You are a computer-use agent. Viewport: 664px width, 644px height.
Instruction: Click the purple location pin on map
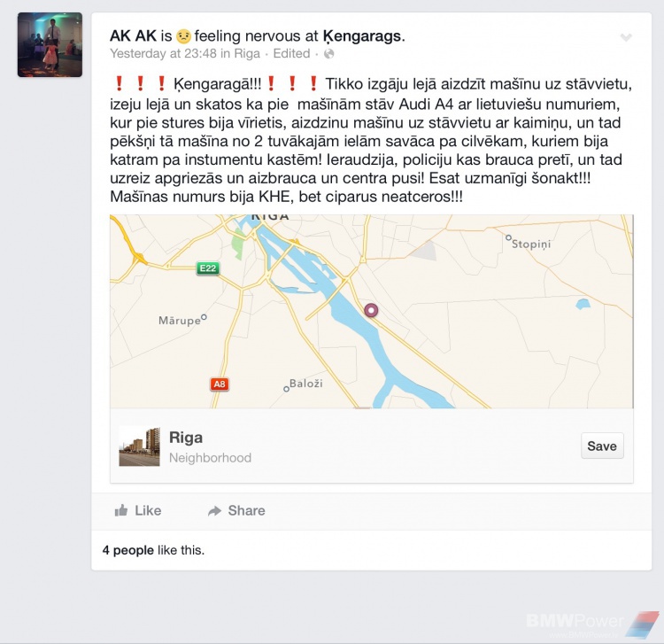(x=371, y=310)
